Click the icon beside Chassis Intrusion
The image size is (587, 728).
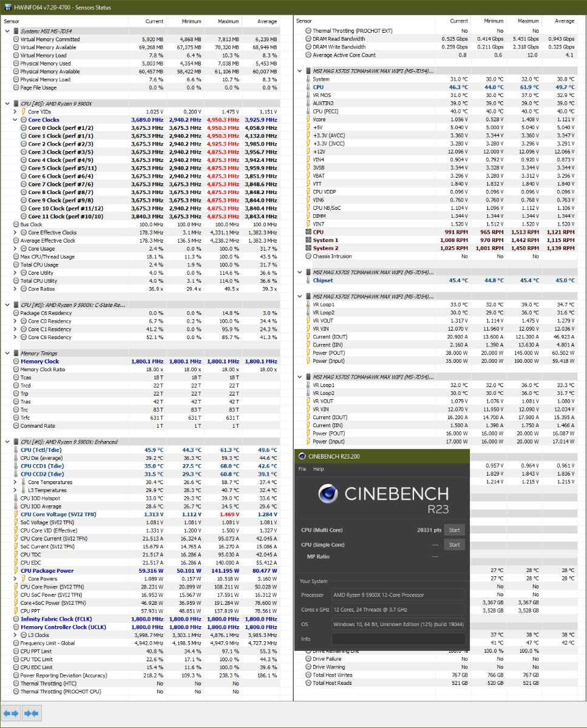(308, 256)
